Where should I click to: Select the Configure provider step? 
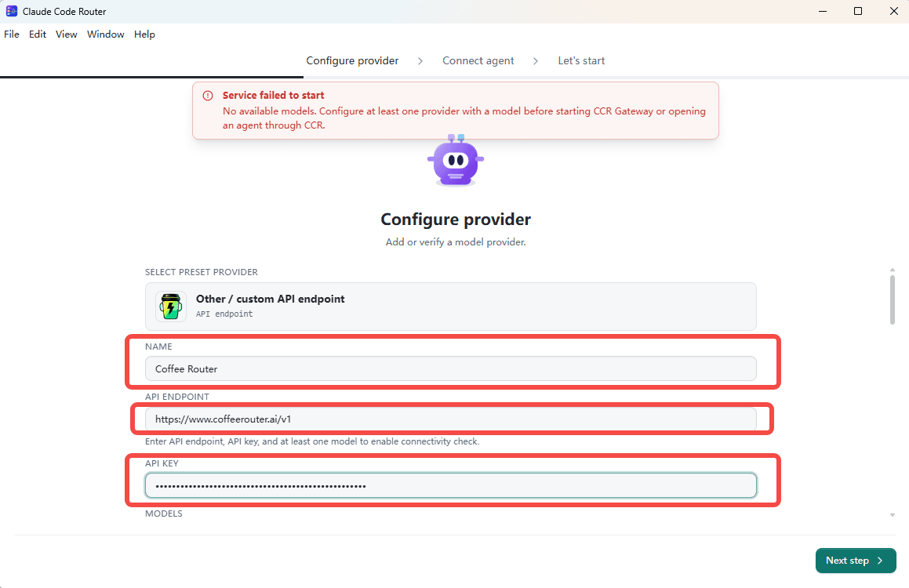(352, 61)
